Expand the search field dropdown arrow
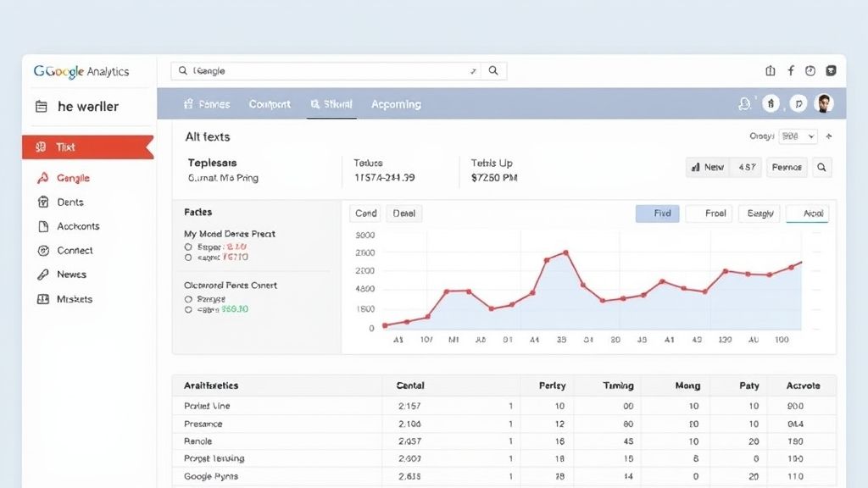The width and height of the screenshot is (868, 488). click(x=475, y=71)
